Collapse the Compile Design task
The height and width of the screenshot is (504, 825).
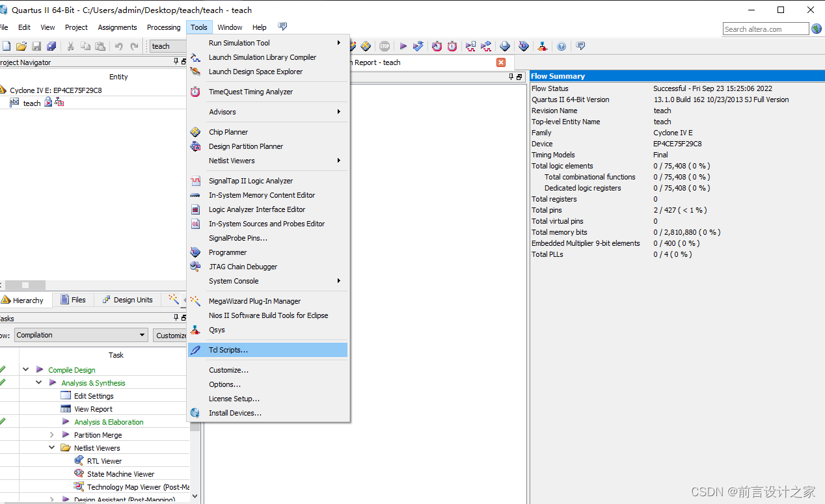[26, 369]
